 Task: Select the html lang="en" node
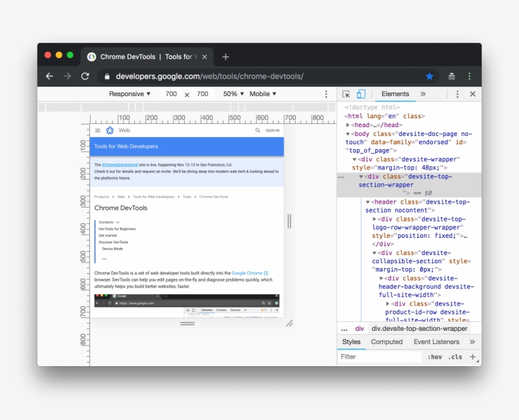[x=385, y=116]
